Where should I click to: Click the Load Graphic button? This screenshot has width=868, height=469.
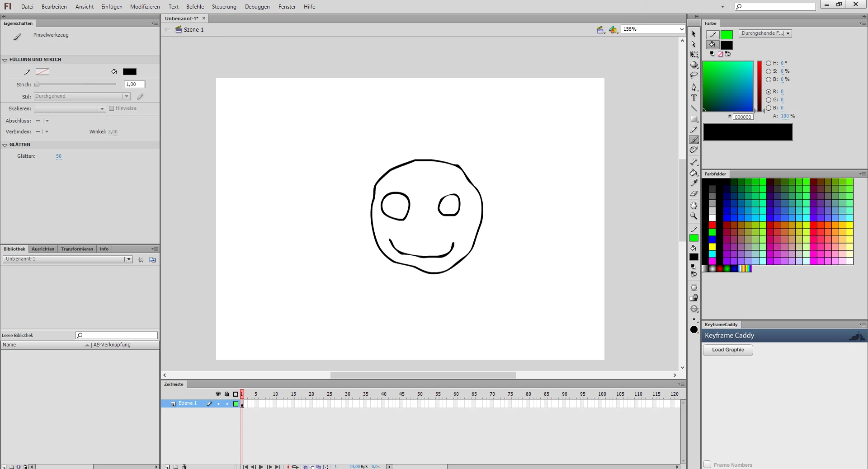point(728,350)
